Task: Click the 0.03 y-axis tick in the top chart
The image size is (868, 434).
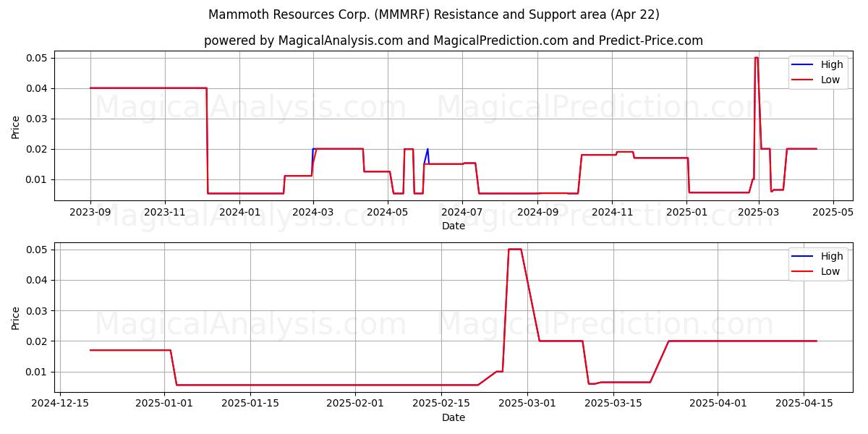Action: (x=37, y=119)
